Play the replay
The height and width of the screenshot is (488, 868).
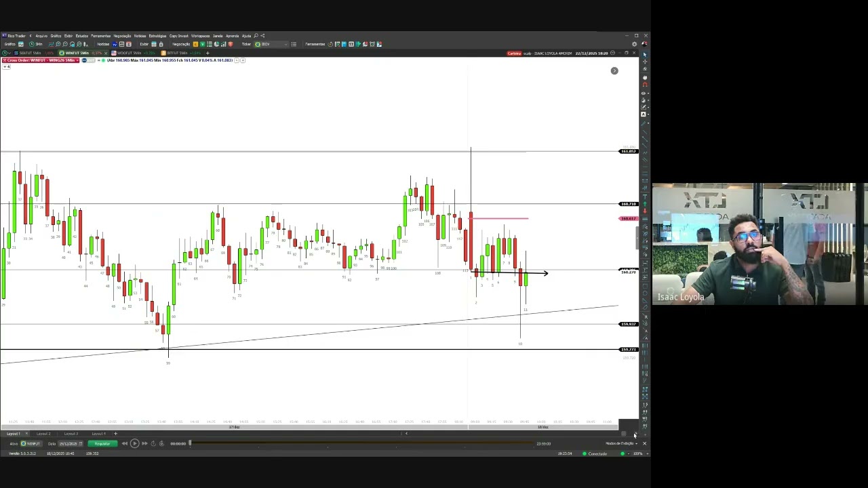134,444
